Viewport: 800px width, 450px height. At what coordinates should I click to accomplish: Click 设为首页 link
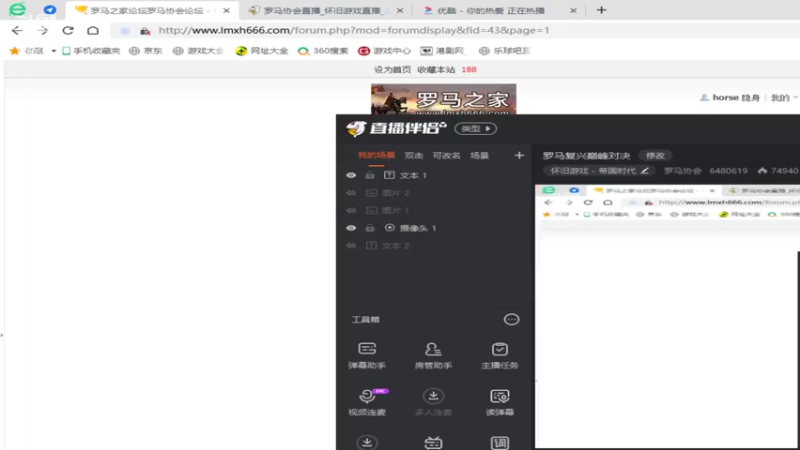(392, 69)
